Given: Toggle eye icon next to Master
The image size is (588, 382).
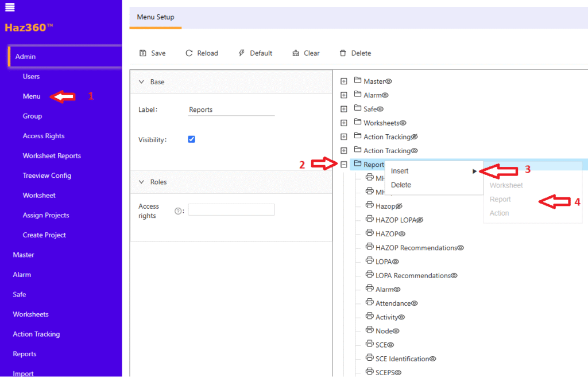Looking at the screenshot, I should tap(388, 81).
